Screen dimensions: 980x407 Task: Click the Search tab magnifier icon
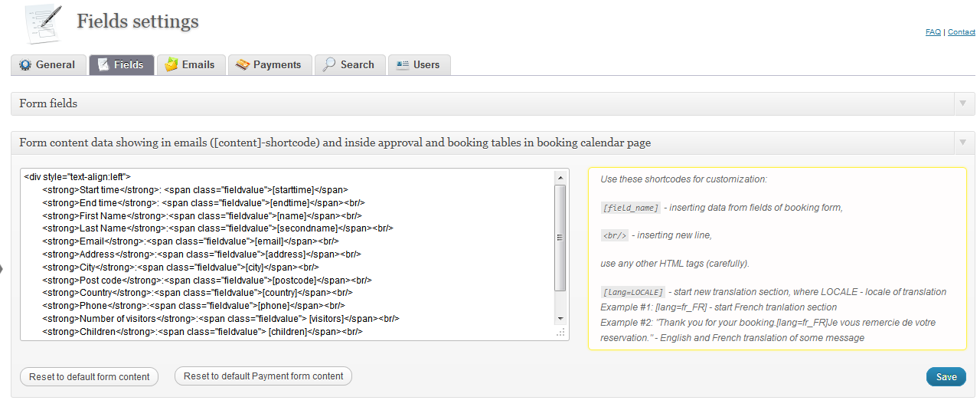coord(329,65)
